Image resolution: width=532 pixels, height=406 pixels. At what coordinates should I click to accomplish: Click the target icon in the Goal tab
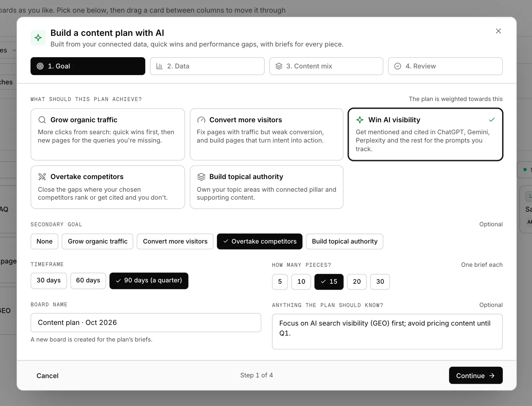pos(40,66)
